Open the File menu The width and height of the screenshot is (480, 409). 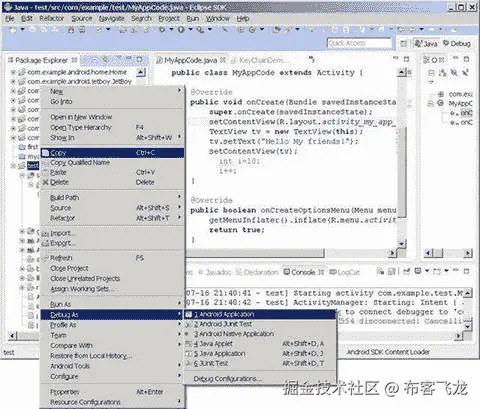click(x=10, y=19)
